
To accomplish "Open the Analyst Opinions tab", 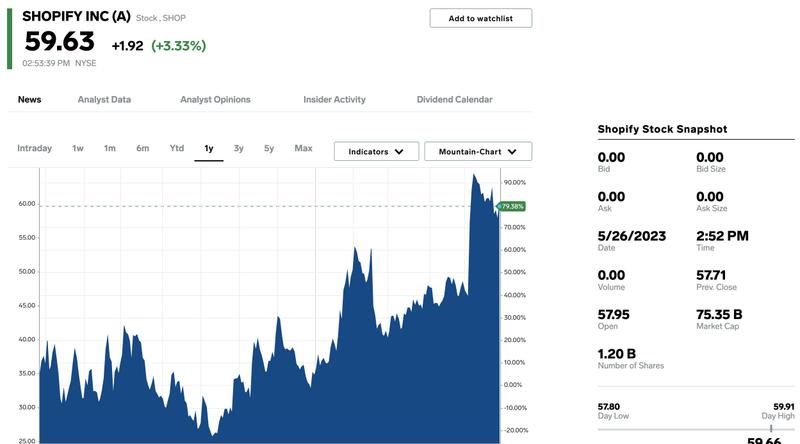I will tap(215, 100).
